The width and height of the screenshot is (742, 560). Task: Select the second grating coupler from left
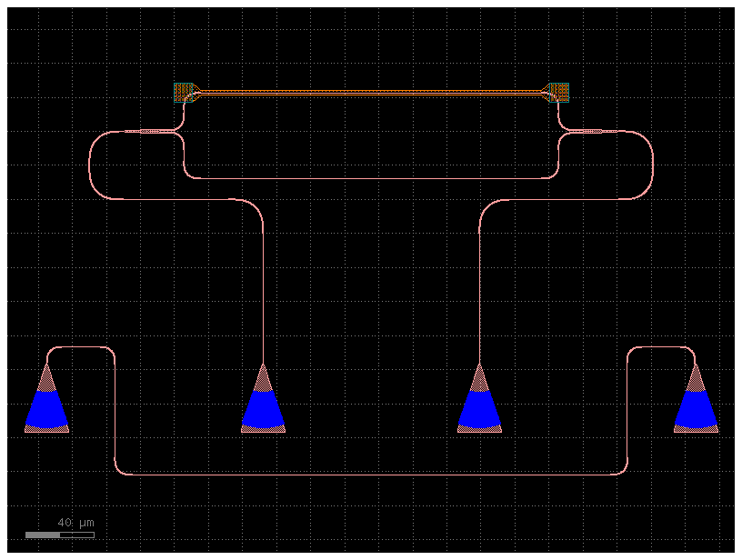(263, 409)
